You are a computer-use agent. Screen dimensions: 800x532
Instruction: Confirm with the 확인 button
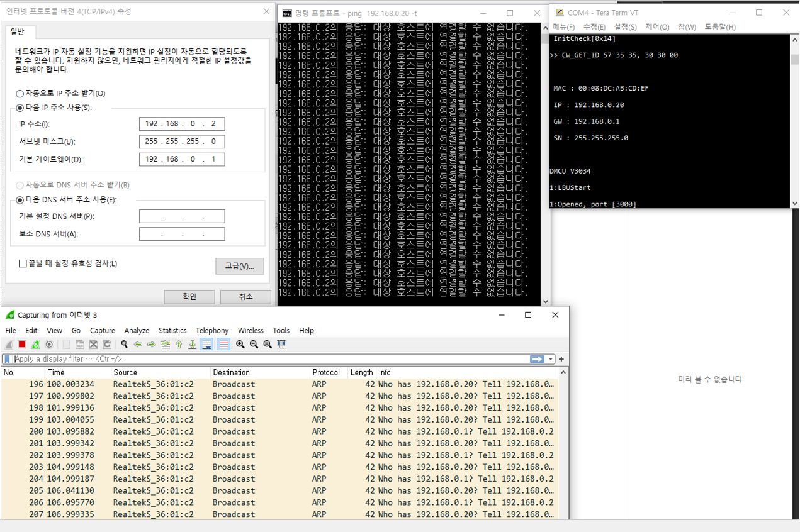(x=189, y=297)
